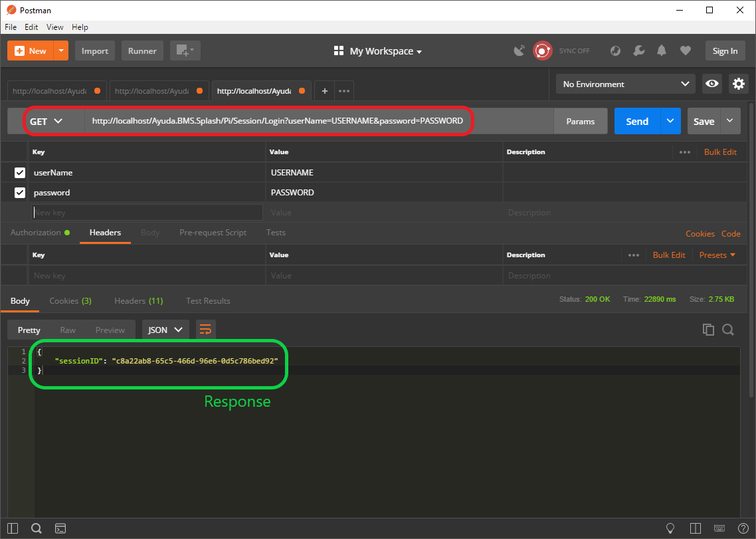Open Presets dropdown in headers
756x539 pixels.
717,255
